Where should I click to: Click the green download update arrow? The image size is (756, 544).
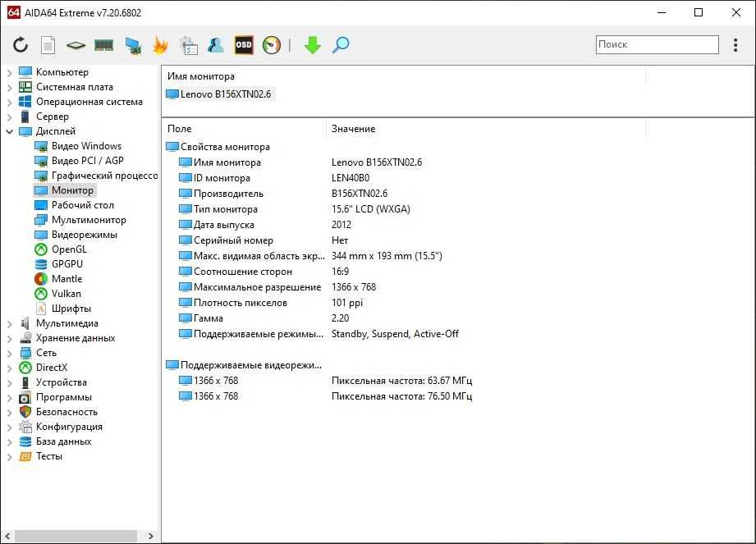tap(313, 45)
